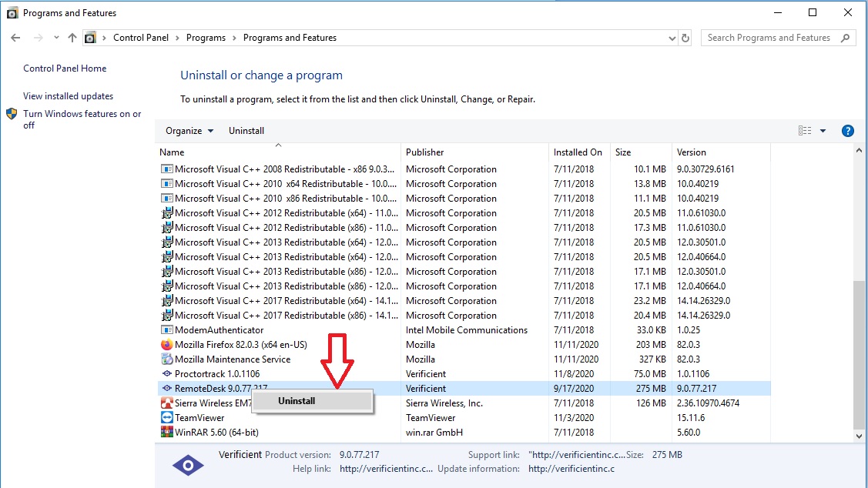Click the Forward navigation arrow
This screenshot has height=488, width=868.
pyautogui.click(x=39, y=38)
